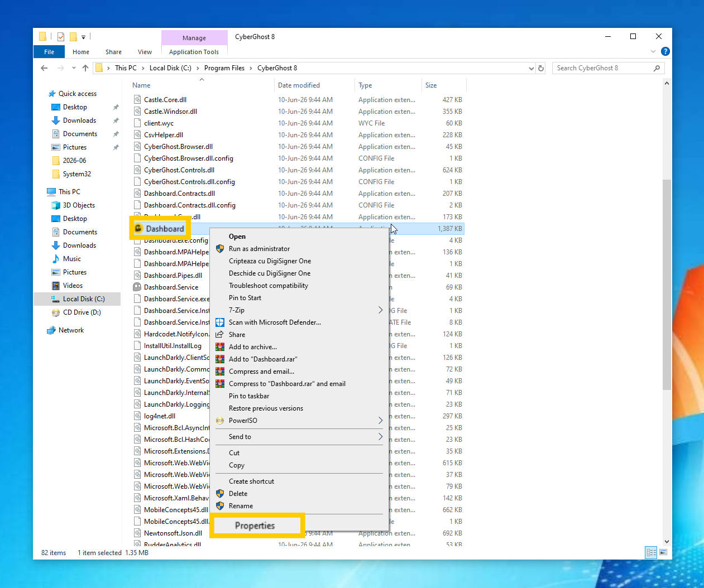Open the Home ribbon tab
This screenshot has height=588, width=704.
coord(81,52)
